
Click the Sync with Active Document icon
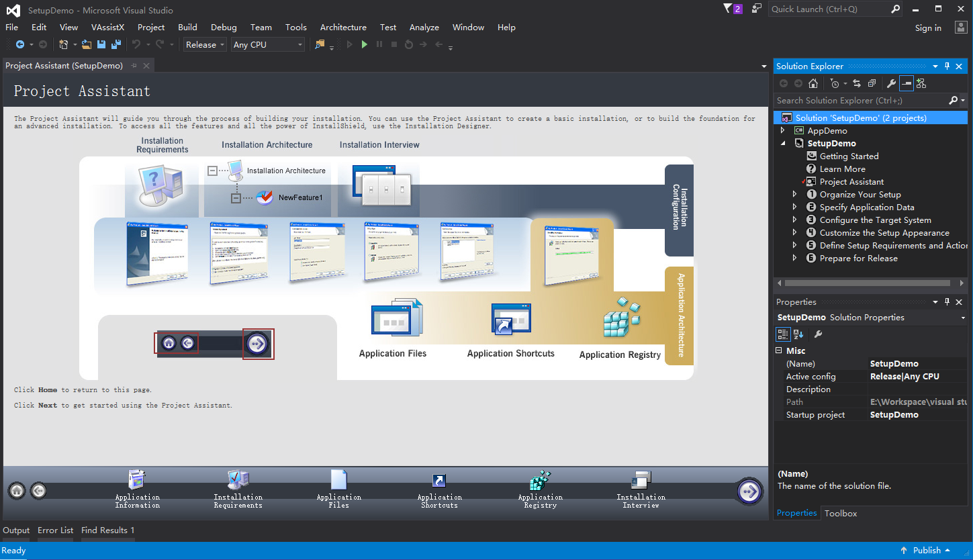[857, 83]
